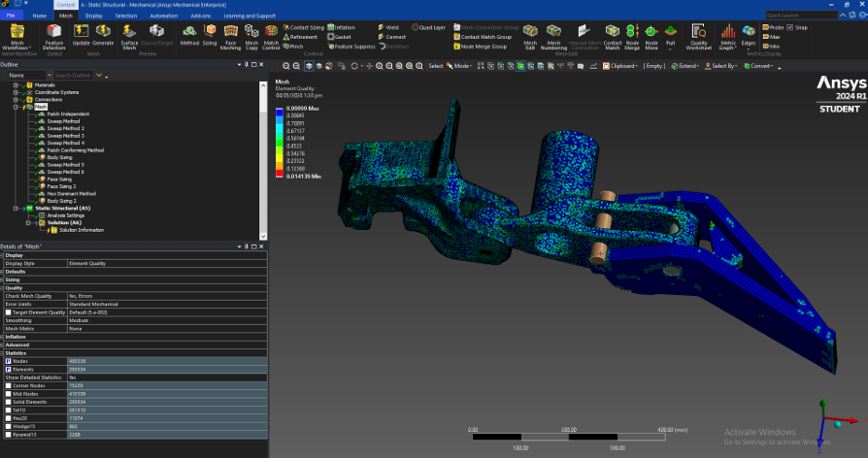The width and height of the screenshot is (868, 458).
Task: Enable the Corner Nodes statistic checkbox
Action: click(x=8, y=385)
